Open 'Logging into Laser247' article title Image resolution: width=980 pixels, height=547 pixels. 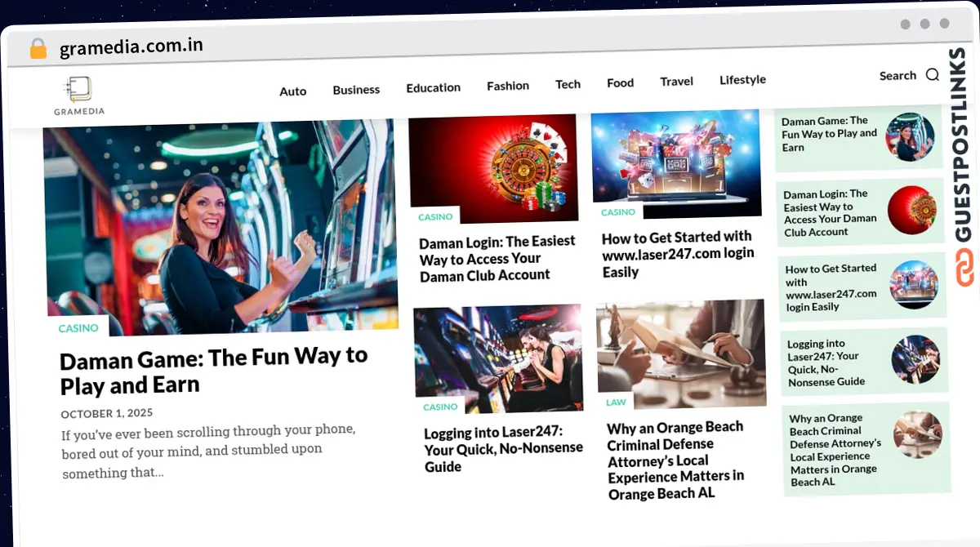click(503, 449)
